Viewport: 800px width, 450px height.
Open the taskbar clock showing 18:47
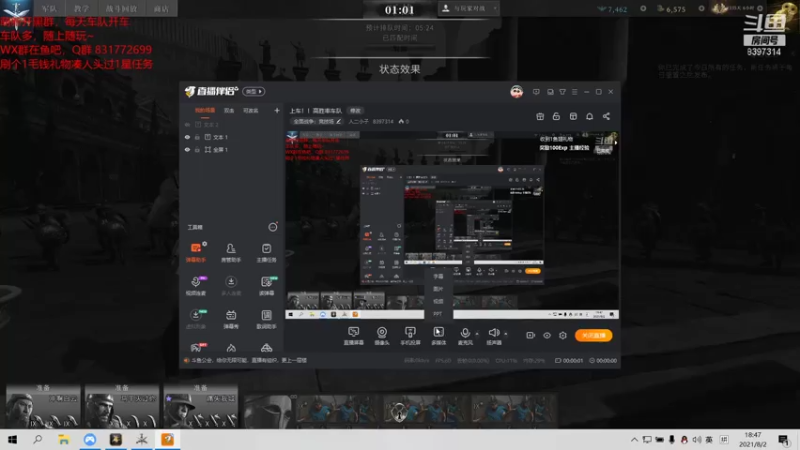pos(753,439)
